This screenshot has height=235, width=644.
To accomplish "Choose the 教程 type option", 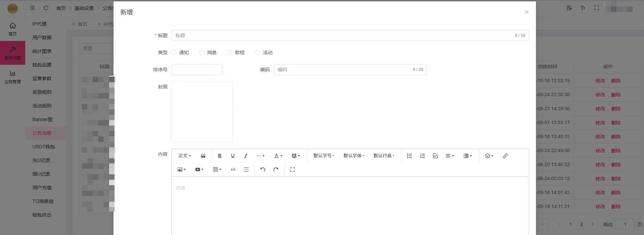I will pos(230,53).
